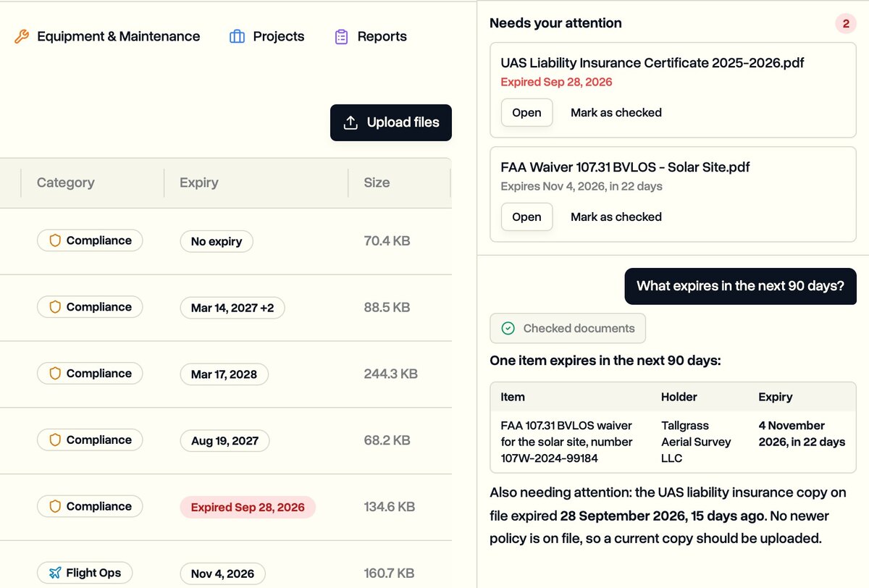
Task: Click the Flight Ops airplane icon
Action: pyautogui.click(x=55, y=573)
